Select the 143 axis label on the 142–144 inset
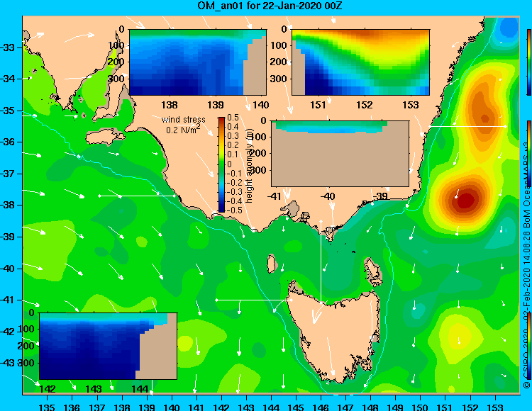Screen dimensions: 532x411 94,389
